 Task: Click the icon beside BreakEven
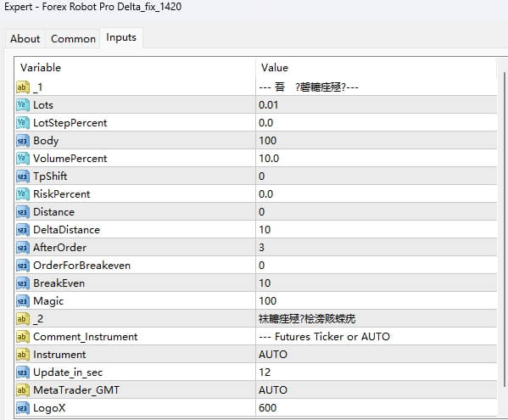23,283
